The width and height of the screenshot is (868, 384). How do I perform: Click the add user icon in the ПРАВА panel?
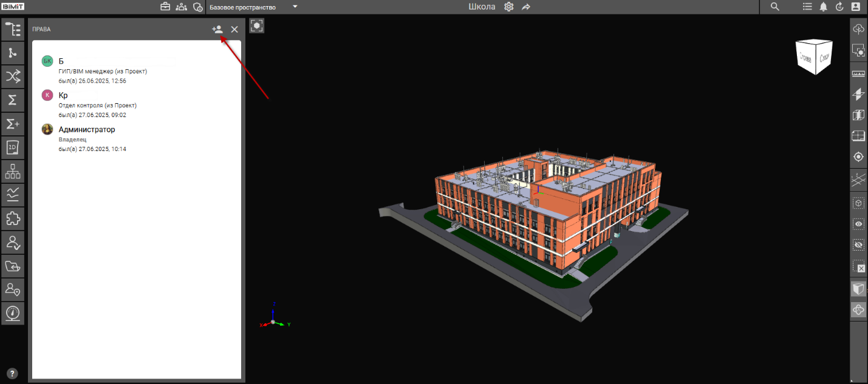coord(217,29)
